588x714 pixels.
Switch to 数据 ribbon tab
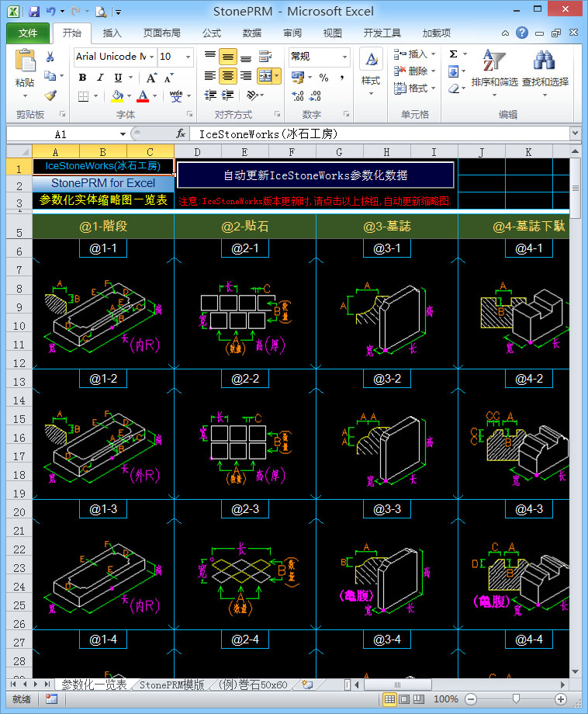pyautogui.click(x=251, y=33)
